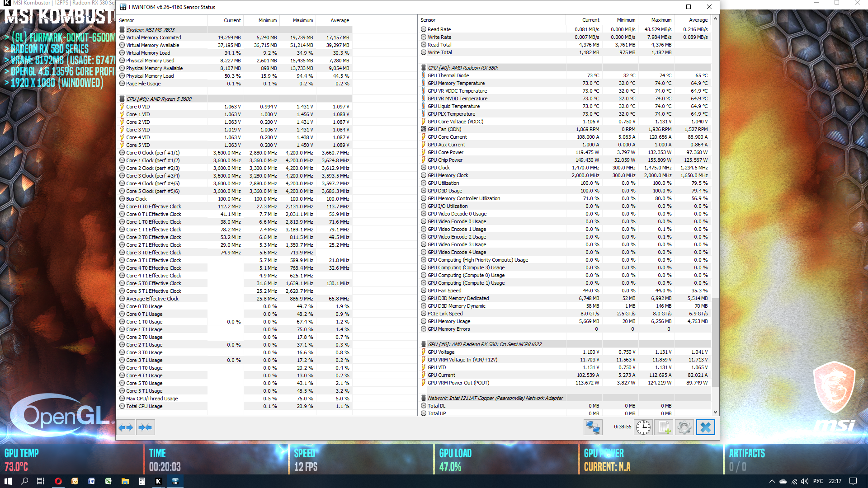Viewport: 868px width, 488px height.
Task: Select the Total CPU Usage row
Action: point(144,406)
